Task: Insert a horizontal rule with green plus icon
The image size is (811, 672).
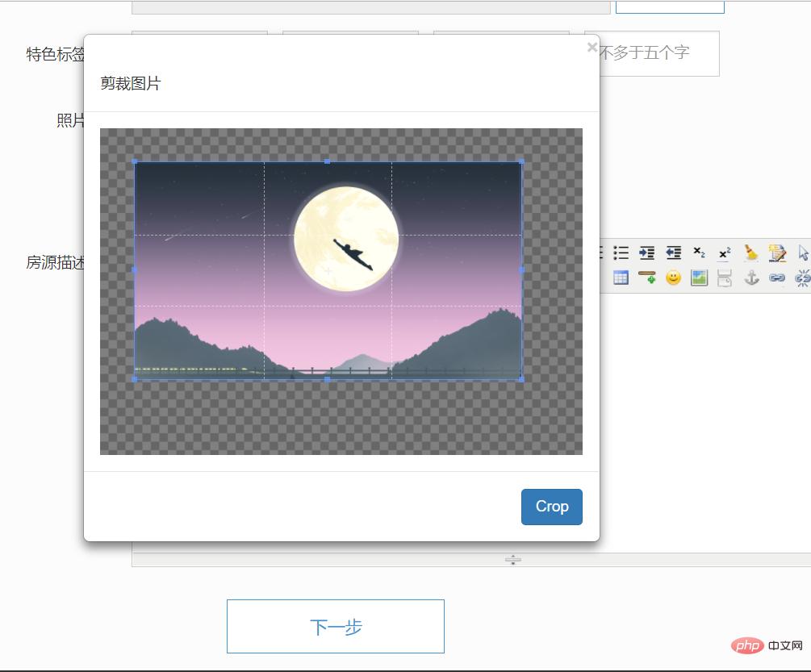Action: (646, 277)
